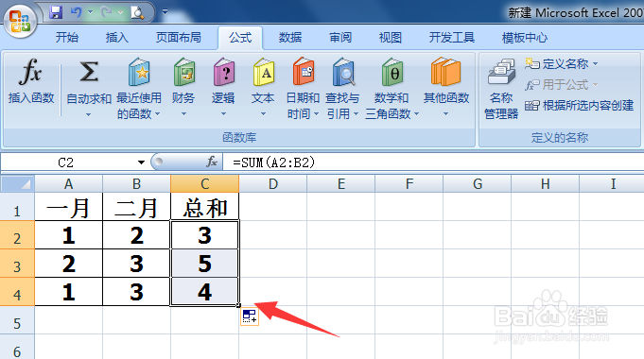644x359 pixels.
Task: Open 数学和三角函数 list
Action: pyautogui.click(x=392, y=88)
